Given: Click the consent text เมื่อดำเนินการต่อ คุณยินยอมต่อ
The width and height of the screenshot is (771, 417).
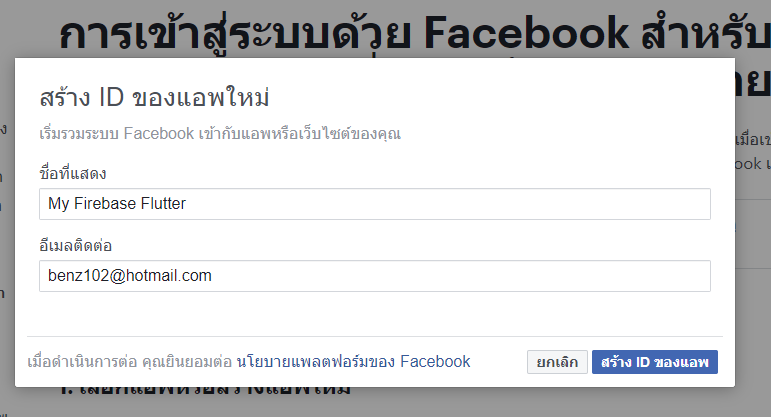Looking at the screenshot, I should click(x=129, y=361).
